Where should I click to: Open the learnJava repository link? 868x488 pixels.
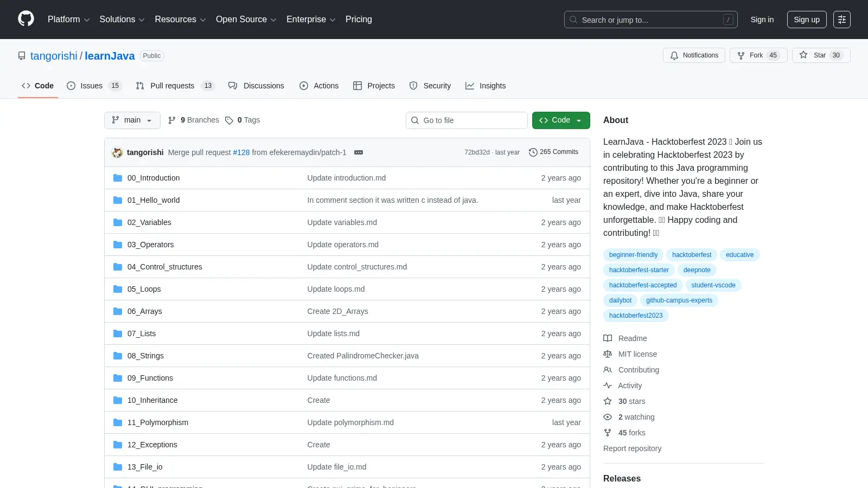pos(110,56)
